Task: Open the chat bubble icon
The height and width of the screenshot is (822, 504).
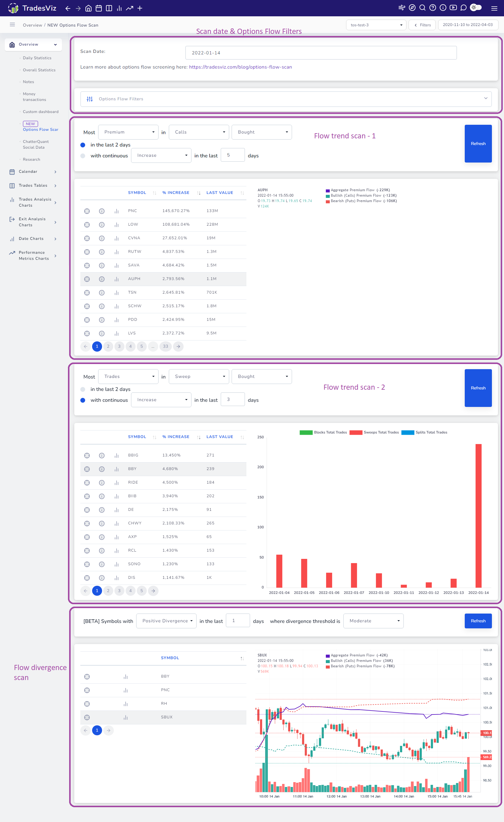Action: [463, 8]
